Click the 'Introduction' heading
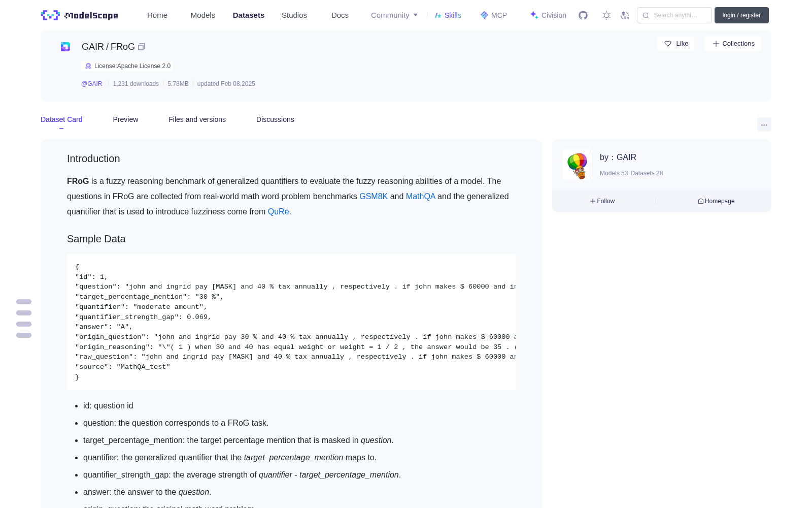Viewport: 812px width, 508px height. point(93,158)
